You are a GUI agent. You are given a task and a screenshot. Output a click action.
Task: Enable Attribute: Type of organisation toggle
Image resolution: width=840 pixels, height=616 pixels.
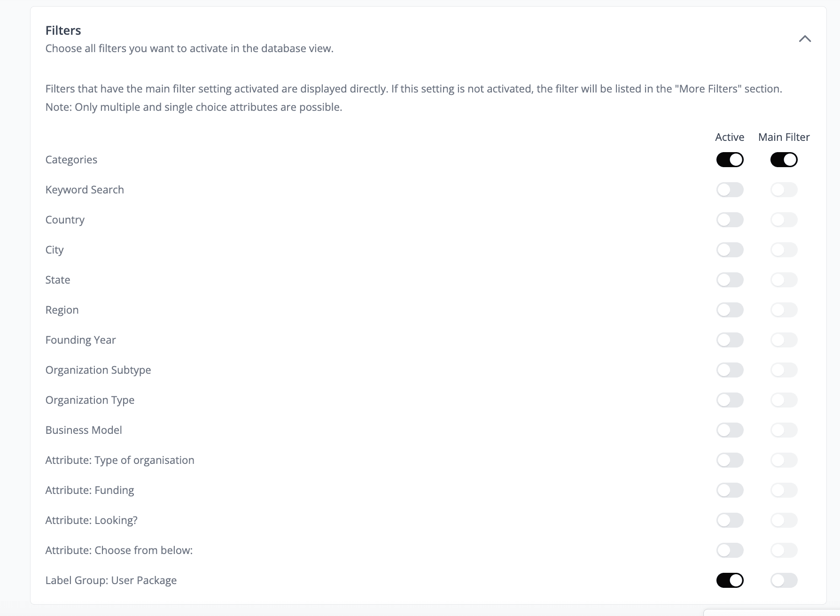tap(730, 460)
